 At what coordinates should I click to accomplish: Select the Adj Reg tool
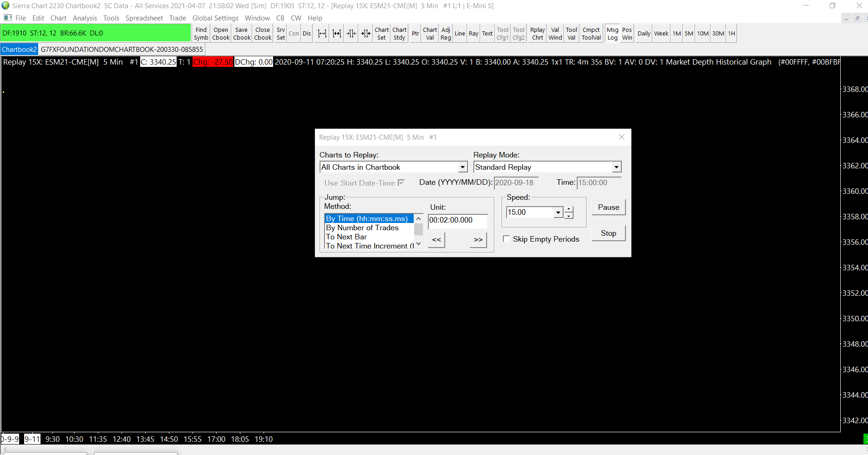446,34
